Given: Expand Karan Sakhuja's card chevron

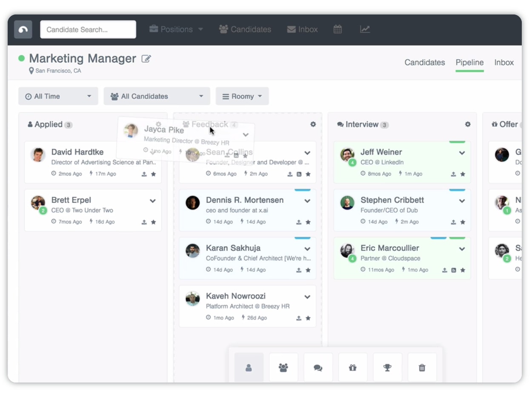Looking at the screenshot, I should 307,249.
